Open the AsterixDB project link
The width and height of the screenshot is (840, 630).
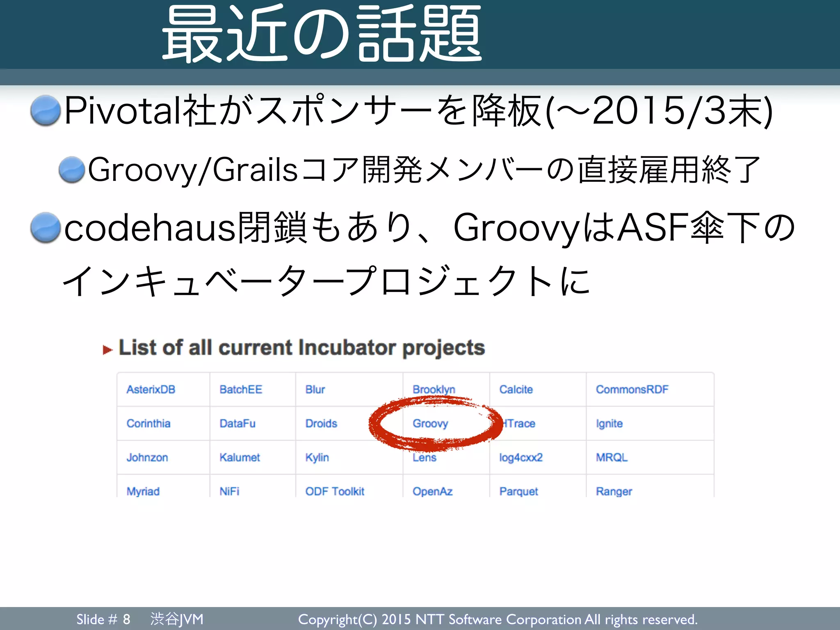pos(151,389)
